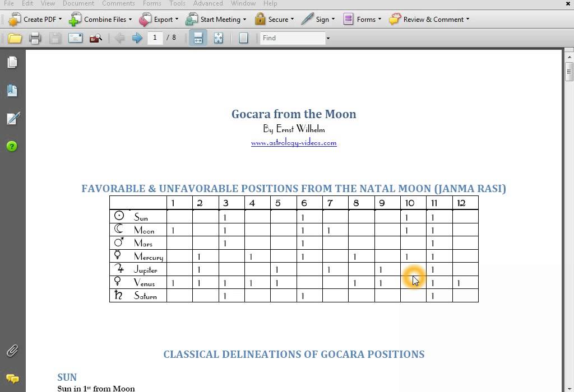Open the Tools menu
The height and width of the screenshot is (392, 574).
click(177, 3)
